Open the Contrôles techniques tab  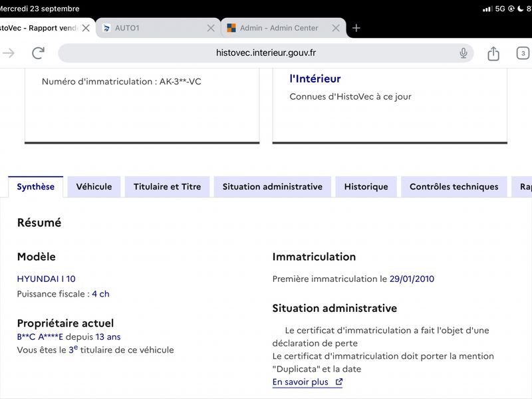(x=454, y=187)
